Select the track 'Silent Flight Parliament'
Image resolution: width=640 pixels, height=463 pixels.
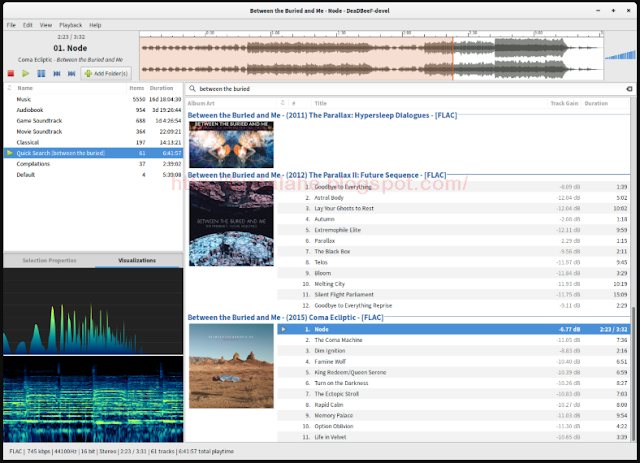pos(453,294)
